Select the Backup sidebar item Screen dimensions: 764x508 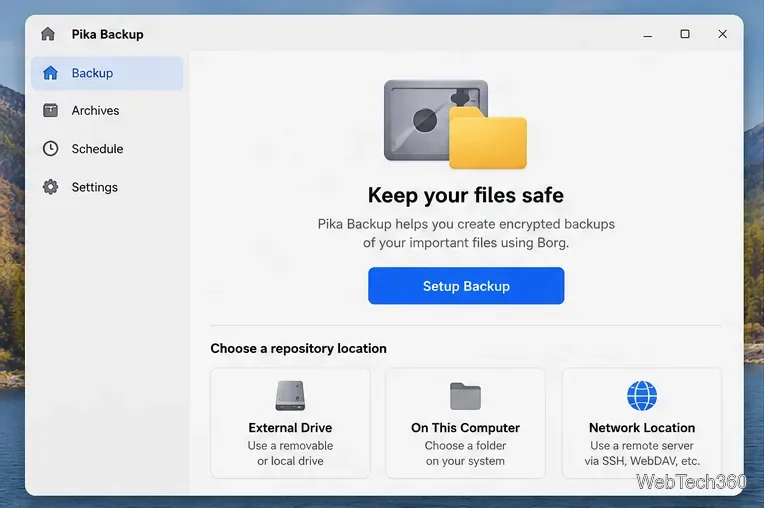tap(107, 73)
